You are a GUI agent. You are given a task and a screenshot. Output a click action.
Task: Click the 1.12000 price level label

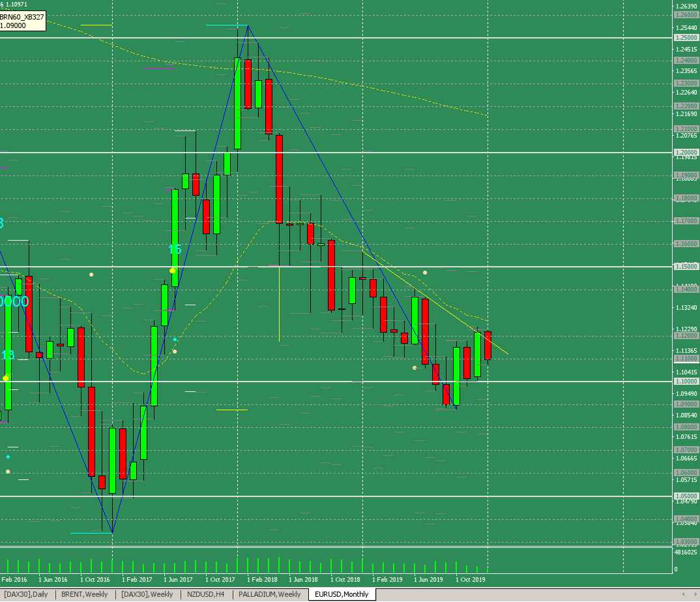[686, 336]
